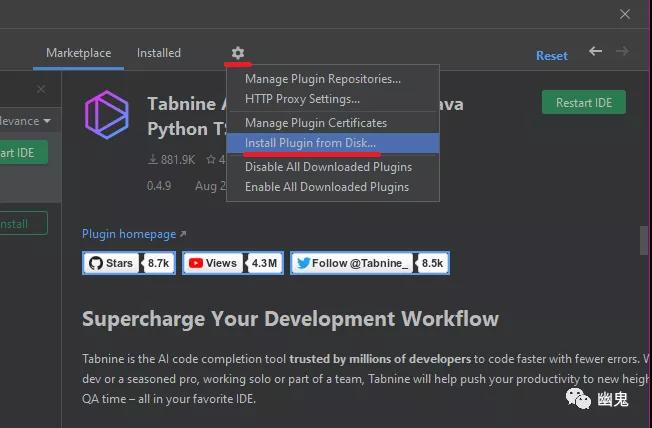
Task: Click the Tabnine plugin logo
Action: (107, 115)
